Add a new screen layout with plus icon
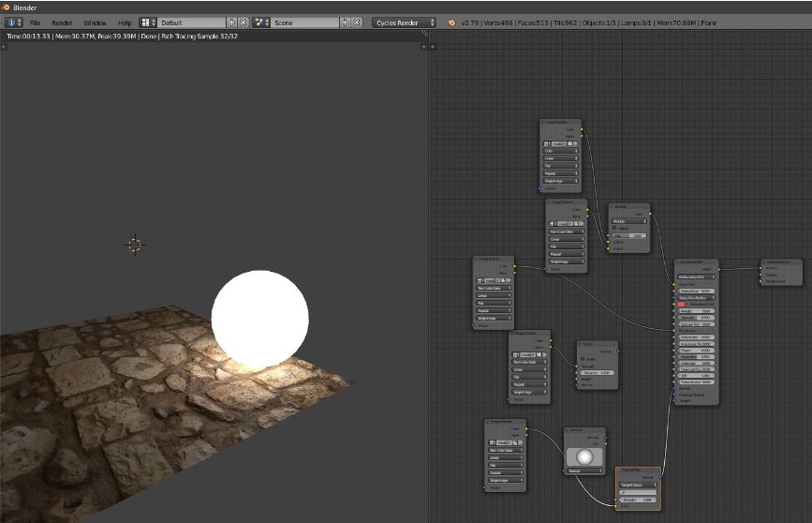The height and width of the screenshot is (523, 812). [232, 22]
